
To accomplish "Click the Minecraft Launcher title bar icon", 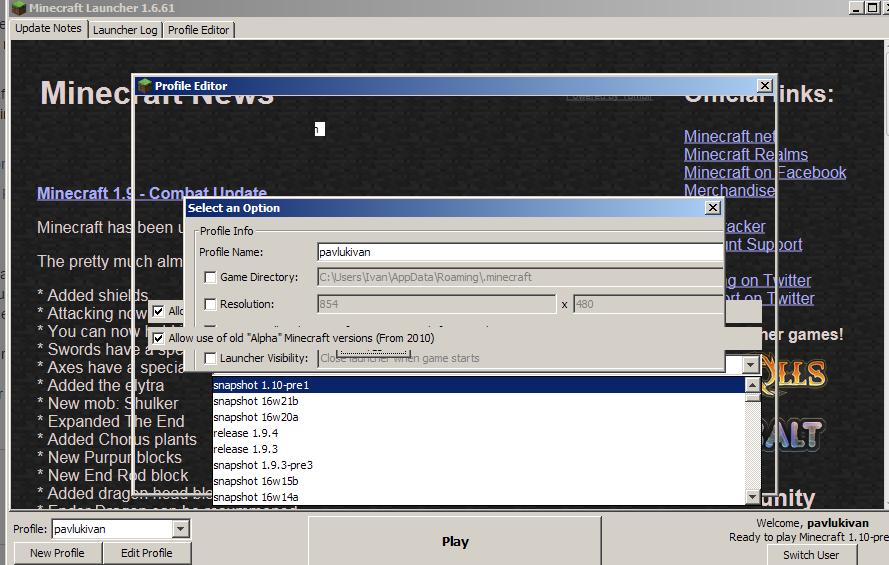I will pos(19,8).
